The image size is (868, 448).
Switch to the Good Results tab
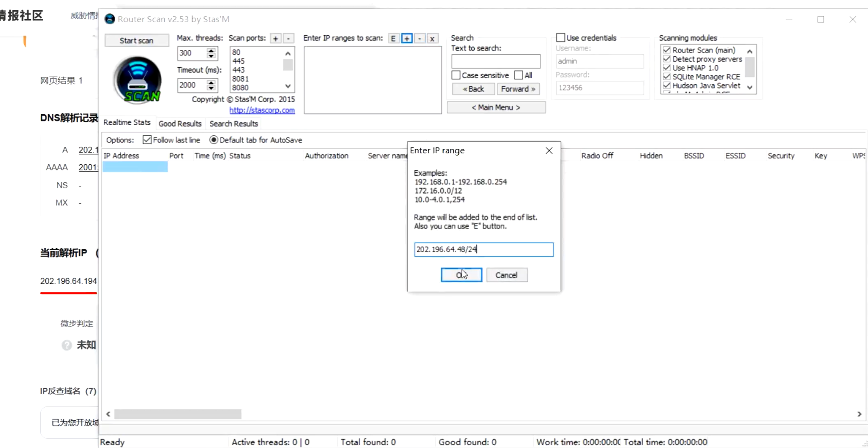(x=180, y=124)
